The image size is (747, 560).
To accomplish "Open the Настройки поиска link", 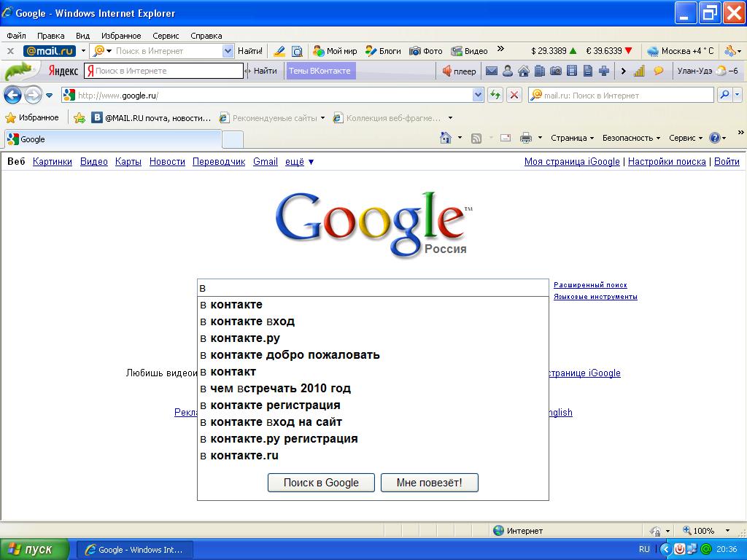I will click(667, 161).
